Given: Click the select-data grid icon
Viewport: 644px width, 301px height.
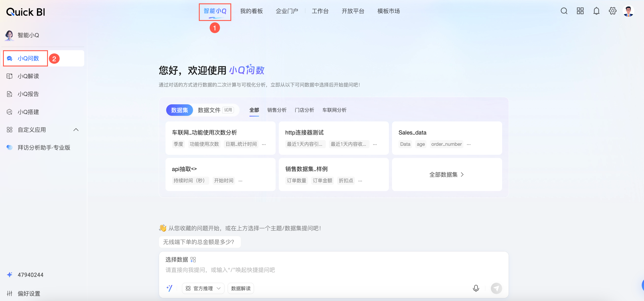Looking at the screenshot, I should tap(193, 260).
